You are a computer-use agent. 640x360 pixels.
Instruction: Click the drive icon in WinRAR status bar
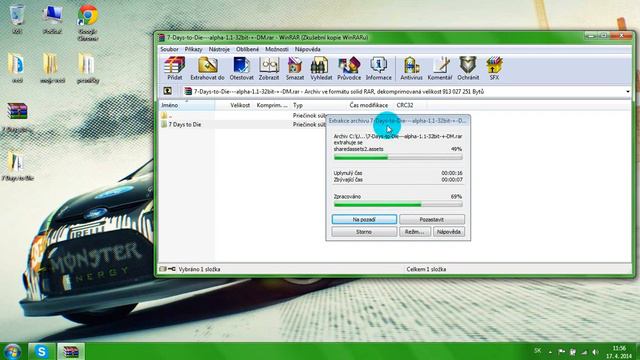pyautogui.click(x=162, y=269)
